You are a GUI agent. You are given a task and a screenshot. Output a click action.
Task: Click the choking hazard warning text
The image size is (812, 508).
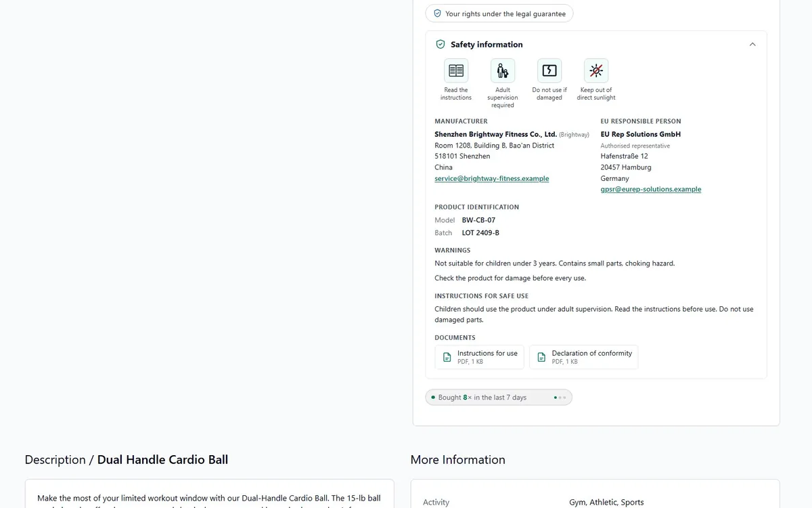pyautogui.click(x=555, y=263)
